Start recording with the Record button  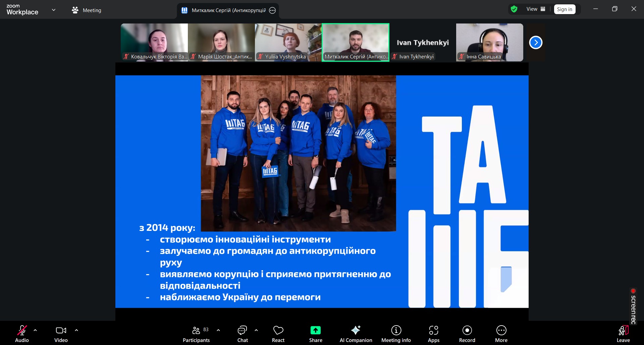point(467,334)
